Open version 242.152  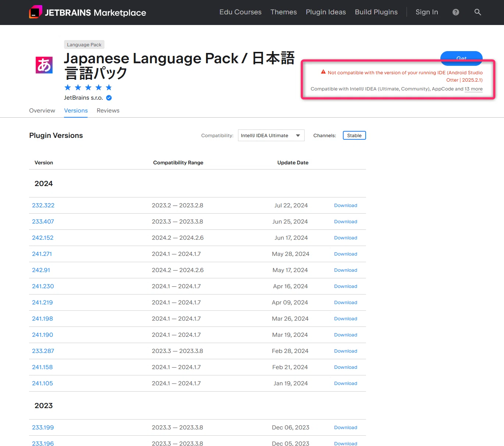pos(43,238)
